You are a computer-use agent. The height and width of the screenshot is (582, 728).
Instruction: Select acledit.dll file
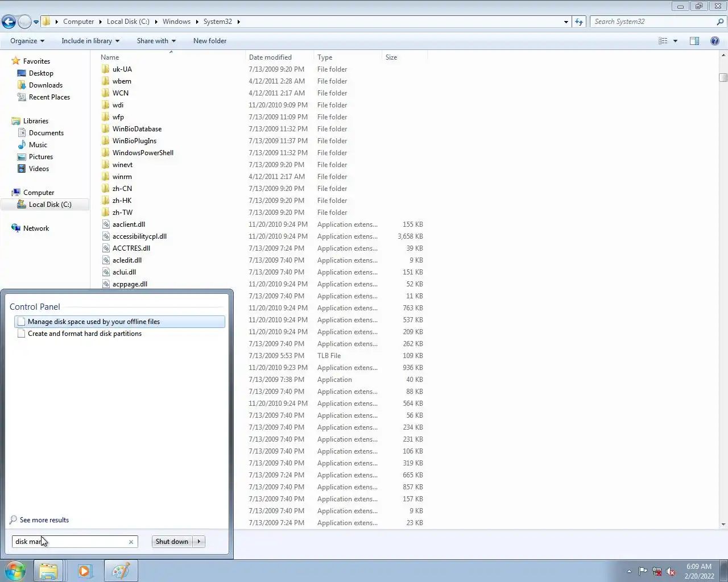[x=127, y=260]
